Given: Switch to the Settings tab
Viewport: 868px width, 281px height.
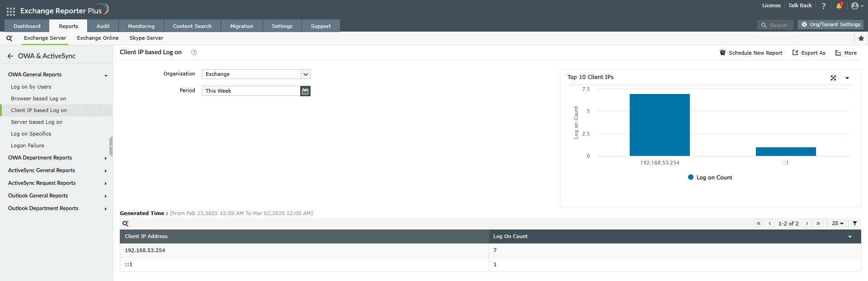Looking at the screenshot, I should (282, 26).
